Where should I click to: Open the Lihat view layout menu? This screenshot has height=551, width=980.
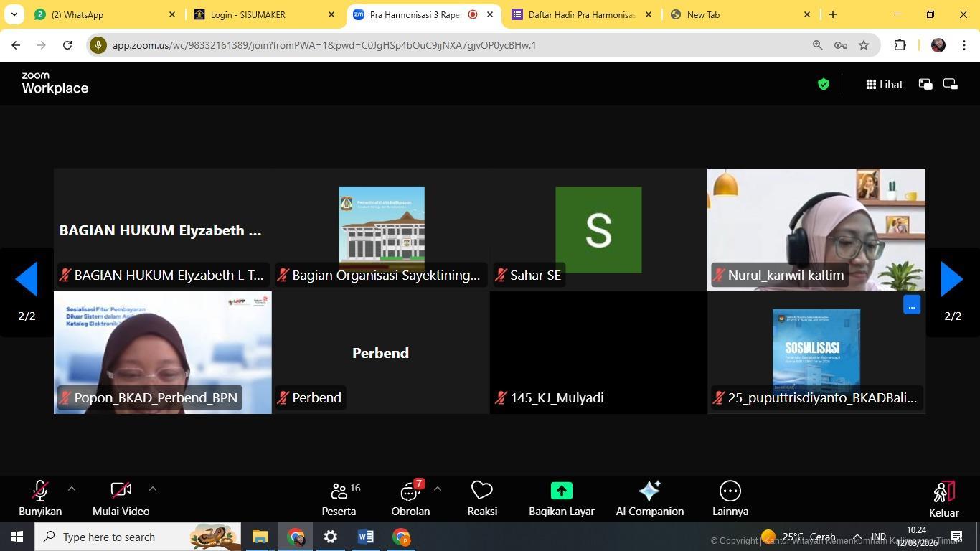click(884, 85)
